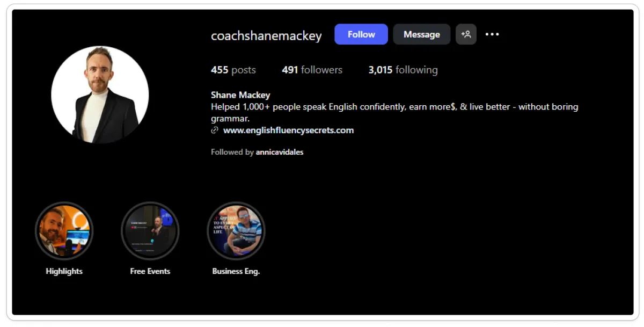The image size is (644, 327).
Task: Click the Message button
Action: click(422, 34)
